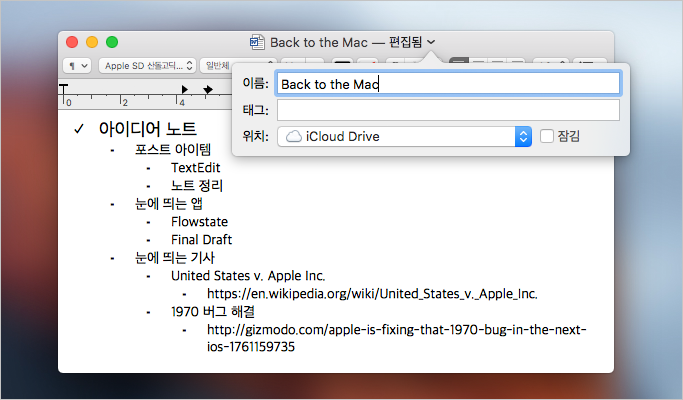The height and width of the screenshot is (400, 683).
Task: Click the line 눈에 띄는 앱
Action: pyautogui.click(x=169, y=203)
